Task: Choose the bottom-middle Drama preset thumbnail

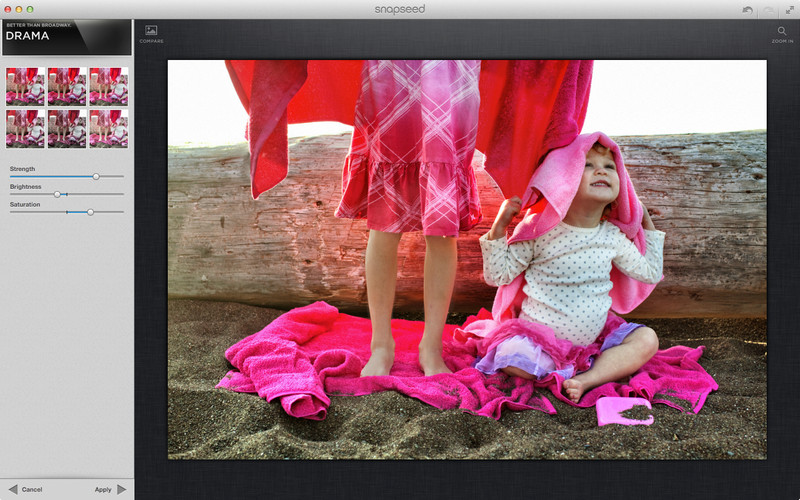Action: [x=66, y=128]
